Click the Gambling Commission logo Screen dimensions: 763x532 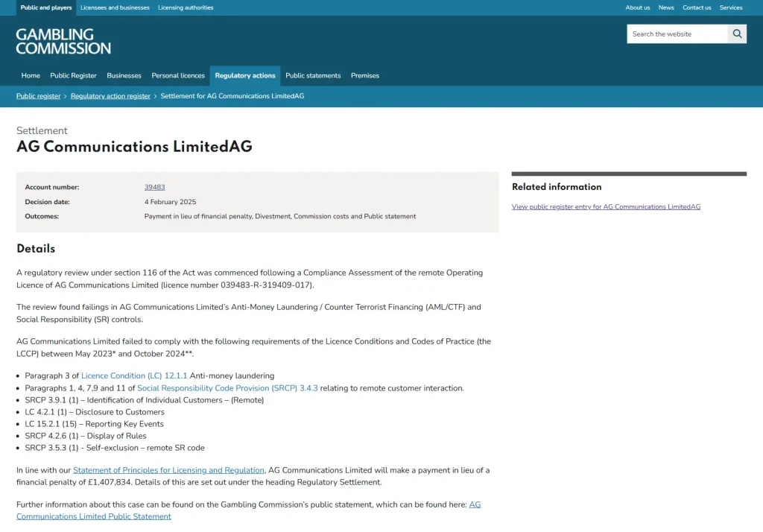[x=63, y=42]
